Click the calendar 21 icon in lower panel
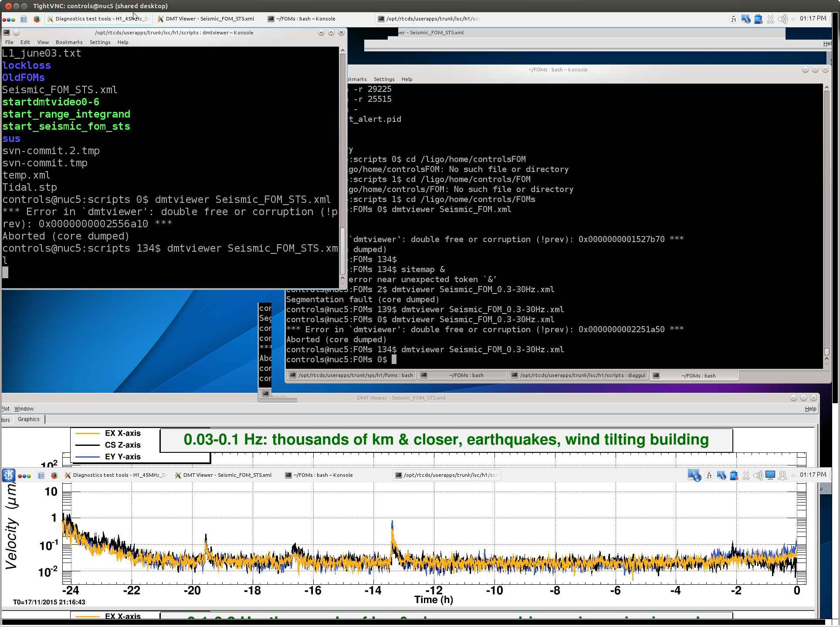 point(709,475)
